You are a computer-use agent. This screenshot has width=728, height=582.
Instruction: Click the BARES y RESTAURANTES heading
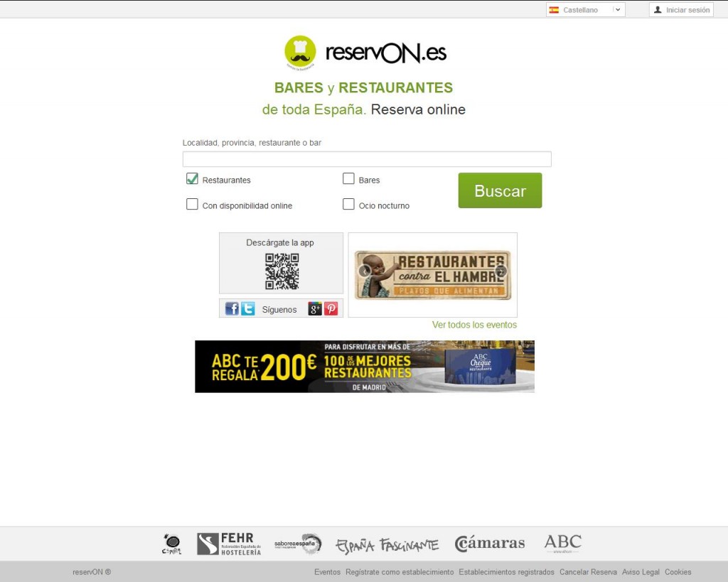pyautogui.click(x=363, y=87)
